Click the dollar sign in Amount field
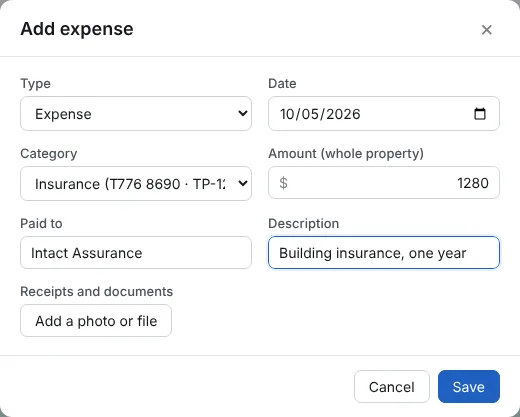 pos(283,183)
